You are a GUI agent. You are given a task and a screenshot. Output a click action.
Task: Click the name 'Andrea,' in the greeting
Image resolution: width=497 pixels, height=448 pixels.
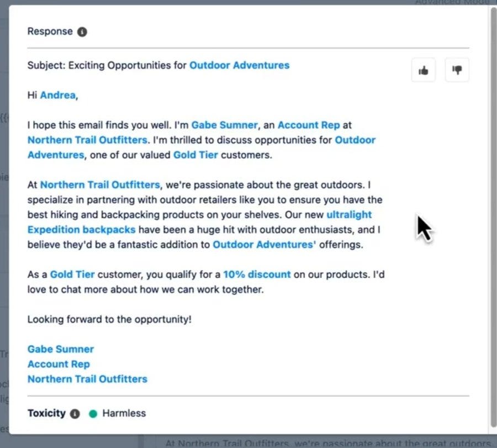(x=59, y=95)
